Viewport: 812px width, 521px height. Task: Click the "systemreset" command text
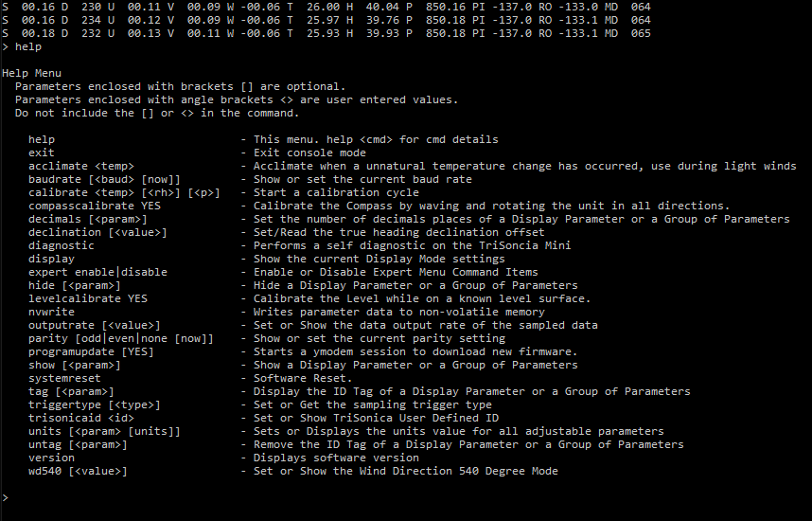click(64, 379)
